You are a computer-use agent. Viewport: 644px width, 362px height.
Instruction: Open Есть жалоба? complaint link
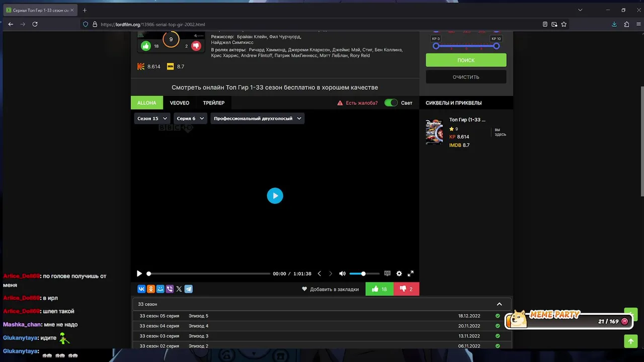pos(357,103)
